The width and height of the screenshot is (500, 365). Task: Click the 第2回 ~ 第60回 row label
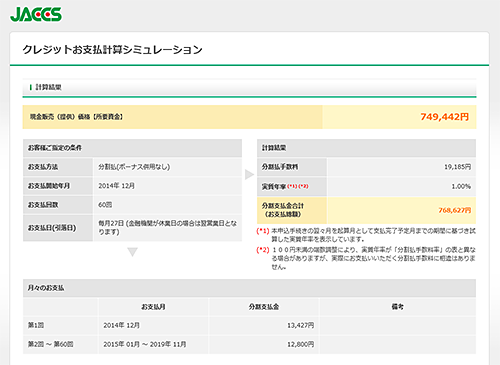[x=51, y=344]
